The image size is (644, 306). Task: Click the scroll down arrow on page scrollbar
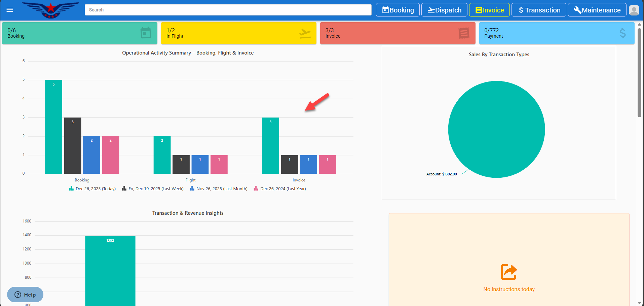639,303
